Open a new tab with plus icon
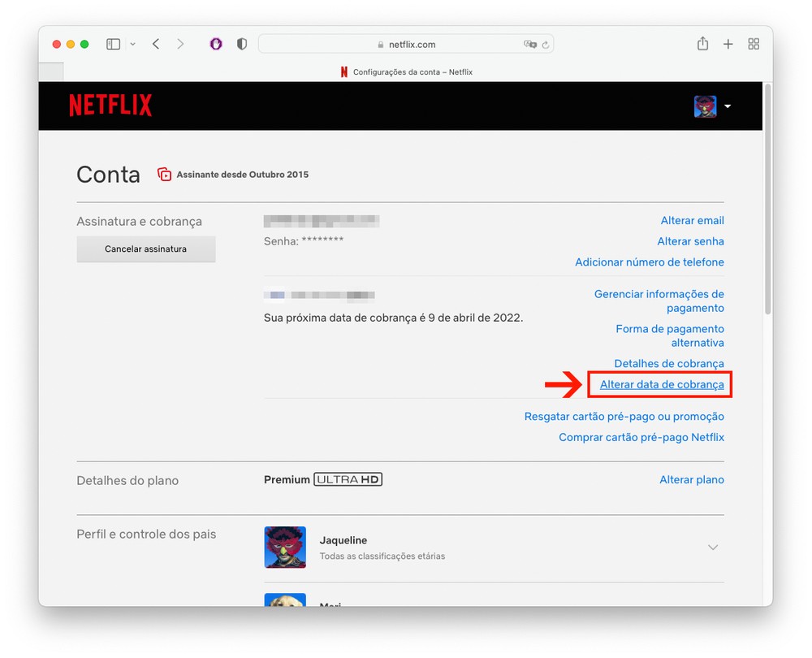Viewport: 812px width, 658px height. (728, 44)
